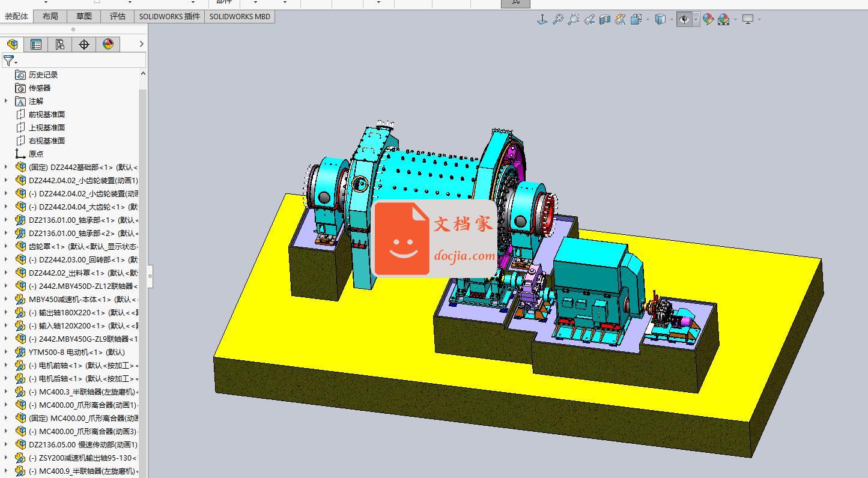Expand the 注解 folder
The height and width of the screenshot is (478, 868).
(x=7, y=101)
